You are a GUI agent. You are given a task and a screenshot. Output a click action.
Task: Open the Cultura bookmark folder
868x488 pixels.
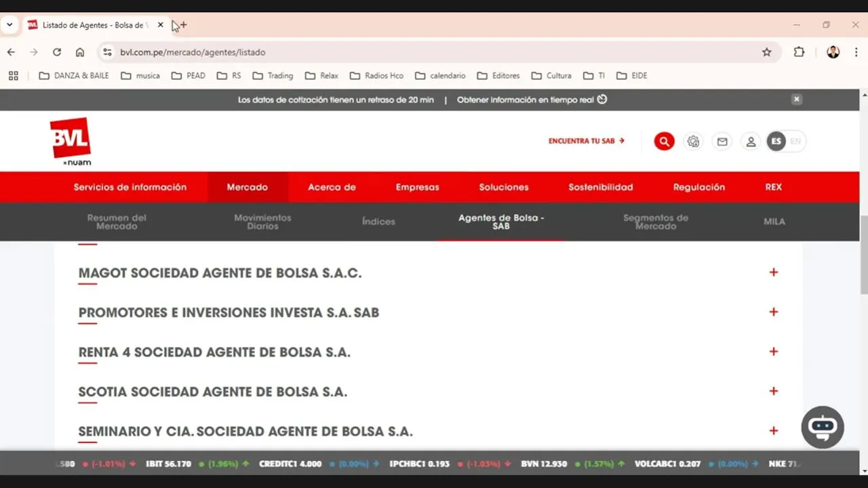[x=551, y=76]
